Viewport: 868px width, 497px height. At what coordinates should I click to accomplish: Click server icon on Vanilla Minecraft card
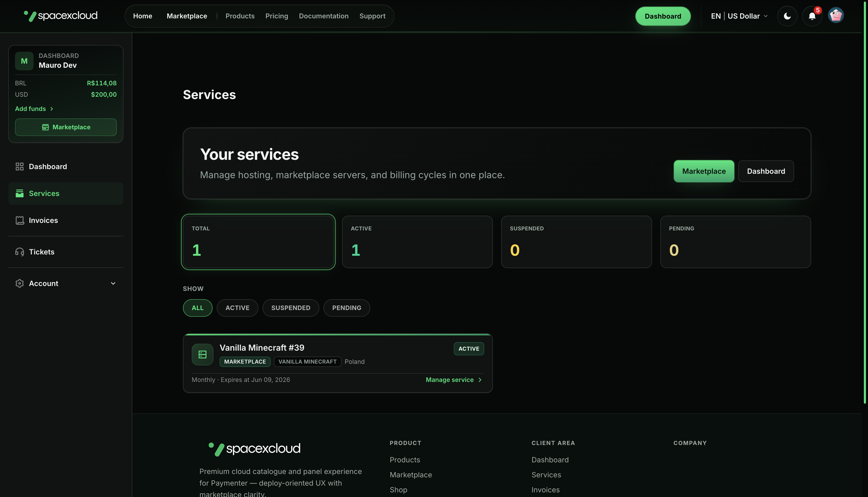click(203, 354)
